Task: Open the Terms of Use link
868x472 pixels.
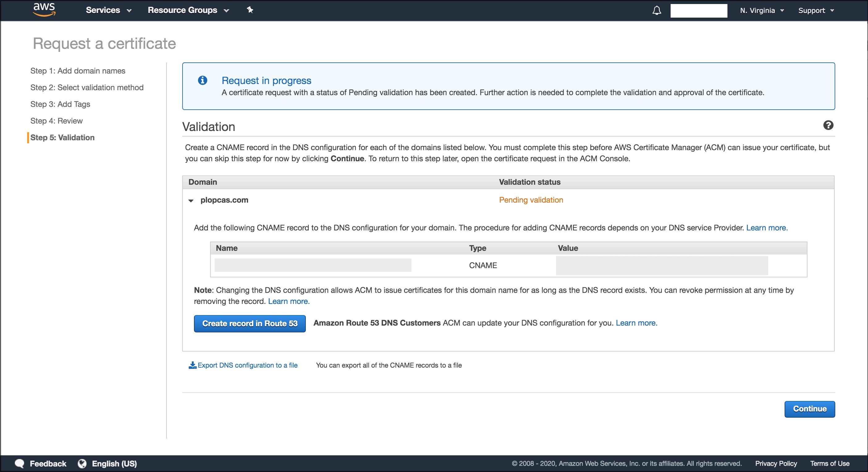Action: [830, 463]
